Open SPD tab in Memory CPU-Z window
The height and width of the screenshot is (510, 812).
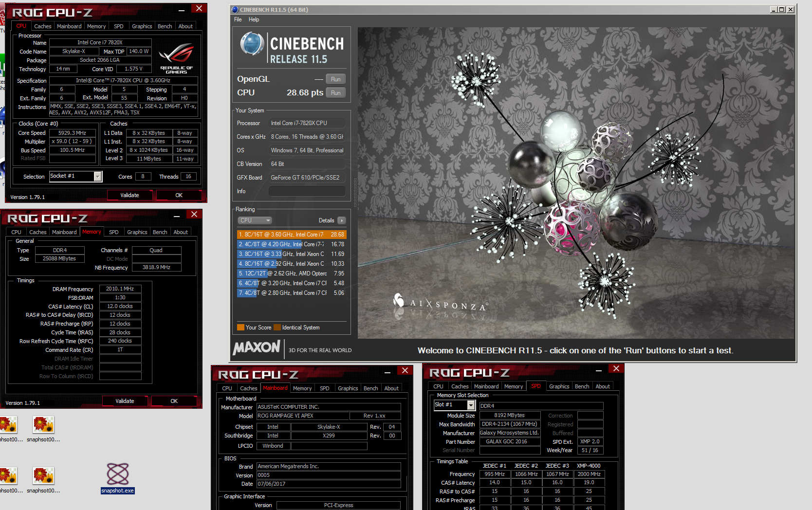(x=113, y=232)
